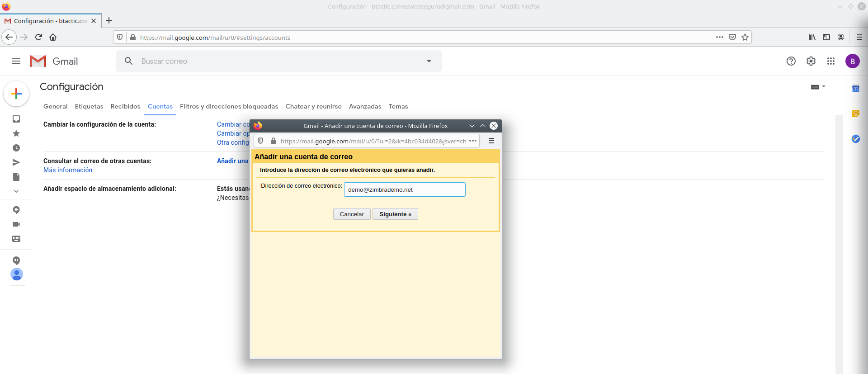Click the search magnifier icon
The height and width of the screenshot is (374, 868).
coord(129,61)
